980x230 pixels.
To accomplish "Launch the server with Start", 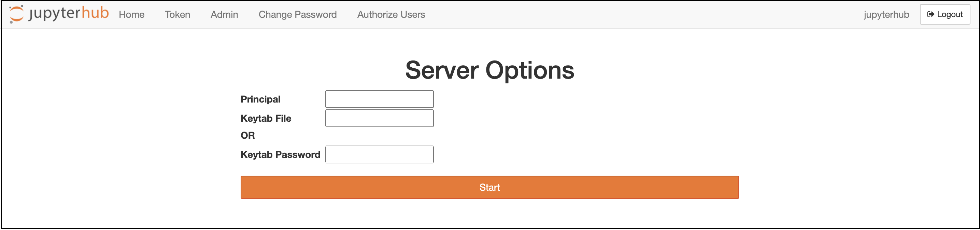I will [489, 187].
